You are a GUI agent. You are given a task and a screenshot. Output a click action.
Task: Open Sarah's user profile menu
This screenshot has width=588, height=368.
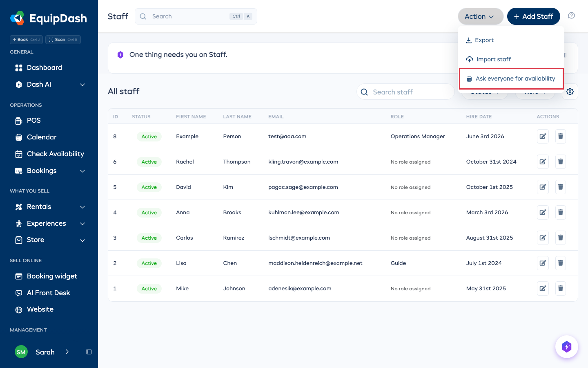[x=42, y=352]
